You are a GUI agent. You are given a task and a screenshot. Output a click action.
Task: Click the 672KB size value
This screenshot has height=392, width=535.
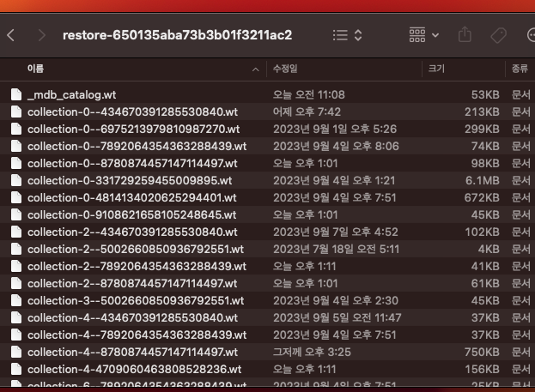(x=482, y=197)
